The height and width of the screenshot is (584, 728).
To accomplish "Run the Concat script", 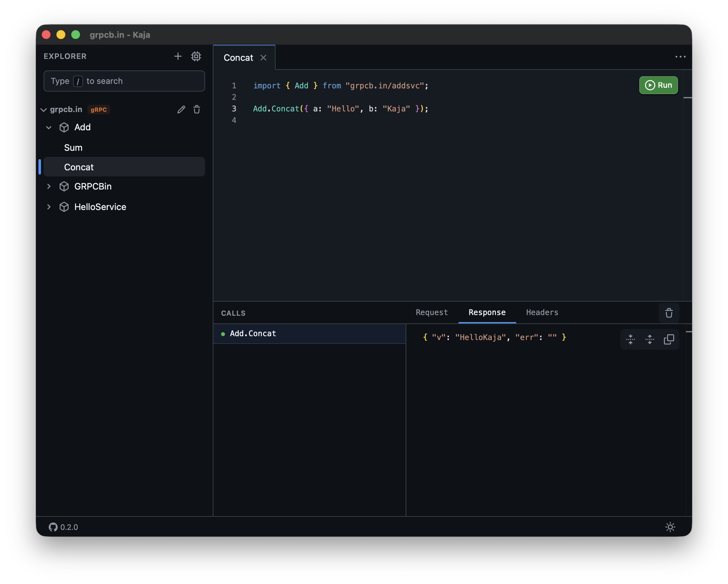I will [658, 85].
